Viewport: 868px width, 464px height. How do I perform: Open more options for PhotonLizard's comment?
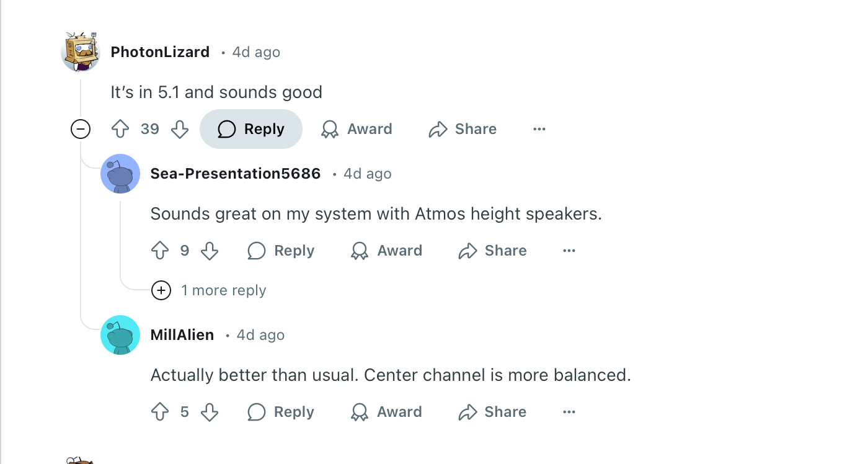click(539, 129)
